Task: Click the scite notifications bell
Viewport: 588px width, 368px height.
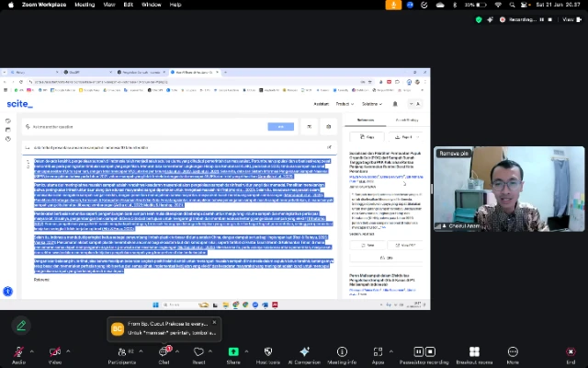Action: pyautogui.click(x=395, y=104)
